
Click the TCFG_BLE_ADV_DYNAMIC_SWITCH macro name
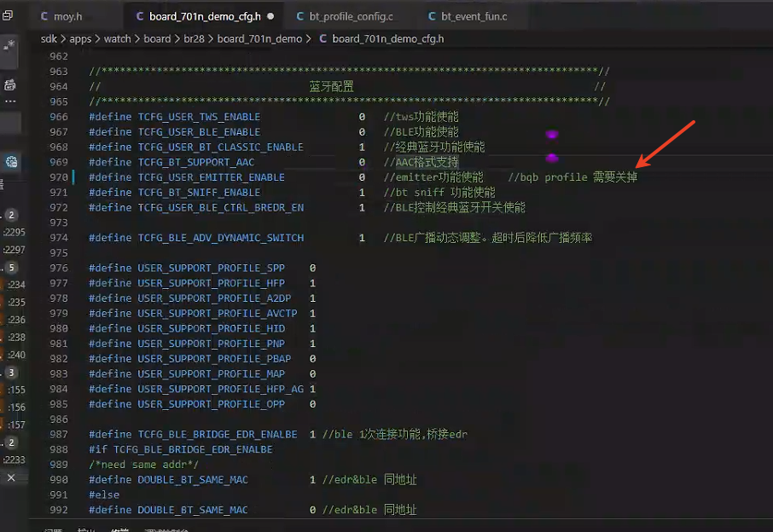[x=220, y=238]
